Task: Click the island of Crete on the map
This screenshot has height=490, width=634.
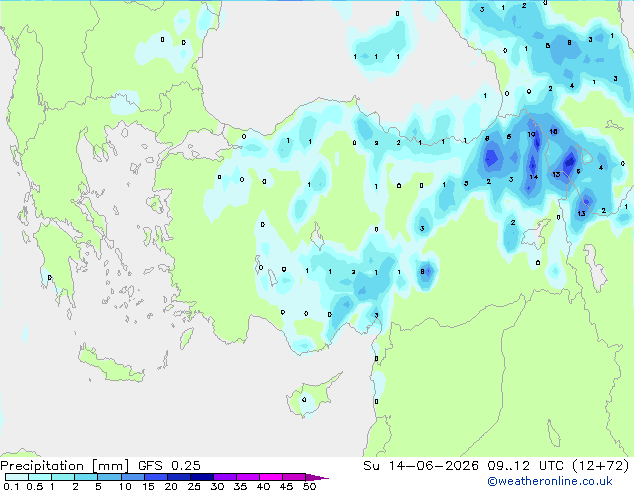Action: pos(110,365)
